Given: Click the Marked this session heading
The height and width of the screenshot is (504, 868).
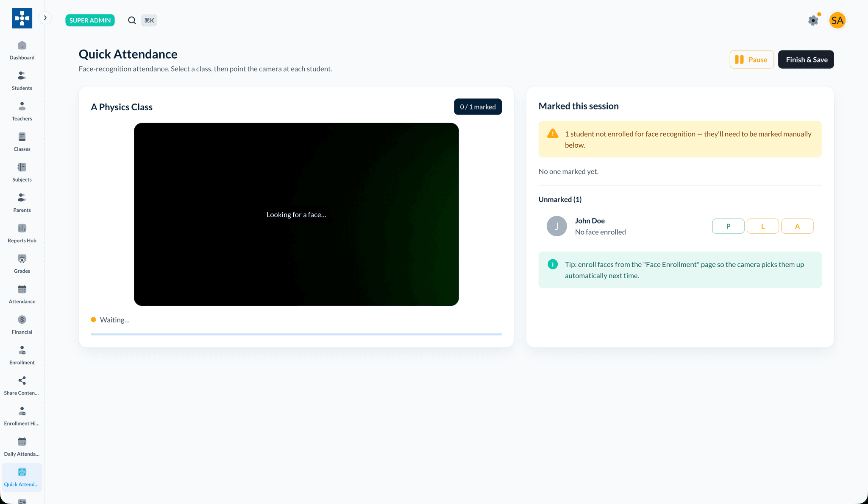Looking at the screenshot, I should click(x=579, y=106).
